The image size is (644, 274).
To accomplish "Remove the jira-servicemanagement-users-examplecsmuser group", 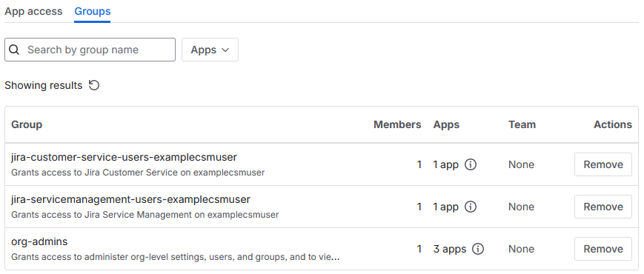I will (x=603, y=207).
